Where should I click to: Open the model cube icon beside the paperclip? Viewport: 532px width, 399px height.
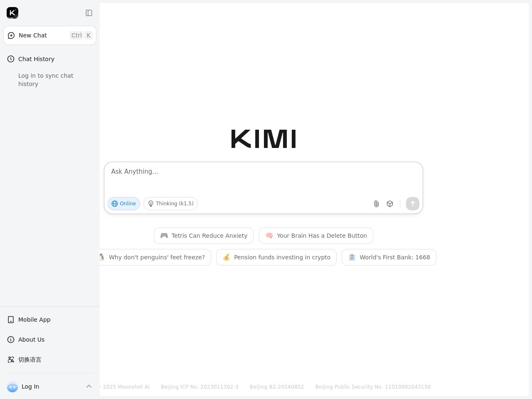pyautogui.click(x=389, y=204)
